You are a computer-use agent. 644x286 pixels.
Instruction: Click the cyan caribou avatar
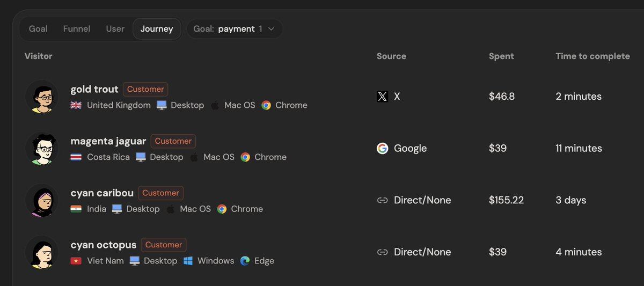point(41,200)
